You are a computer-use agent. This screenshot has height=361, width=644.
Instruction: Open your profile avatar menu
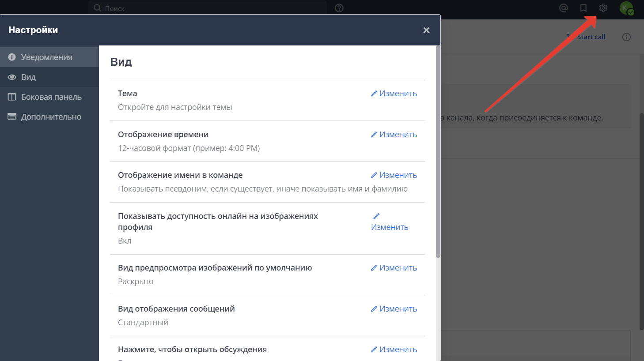pos(626,8)
